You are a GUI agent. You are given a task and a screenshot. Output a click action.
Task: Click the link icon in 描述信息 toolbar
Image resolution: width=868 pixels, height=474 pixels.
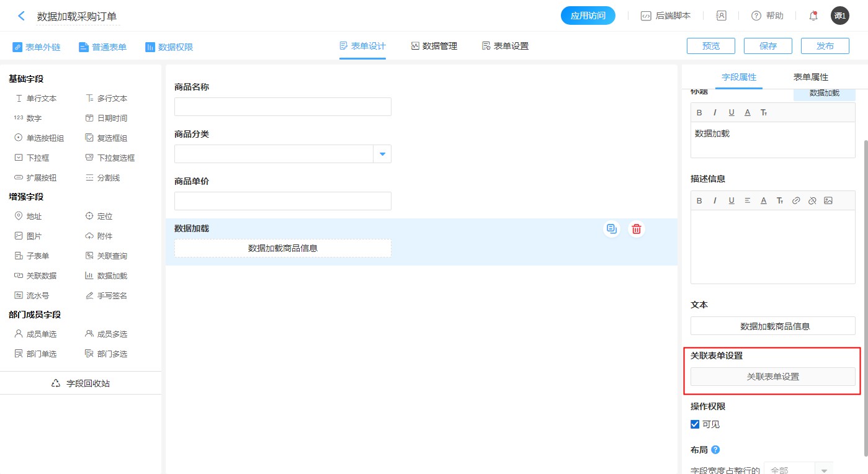(x=796, y=201)
